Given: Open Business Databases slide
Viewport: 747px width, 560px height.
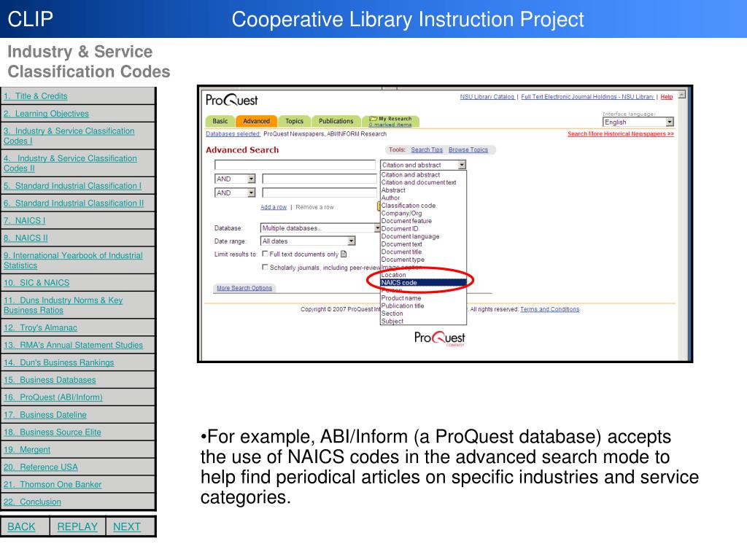Looking at the screenshot, I should [x=50, y=380].
